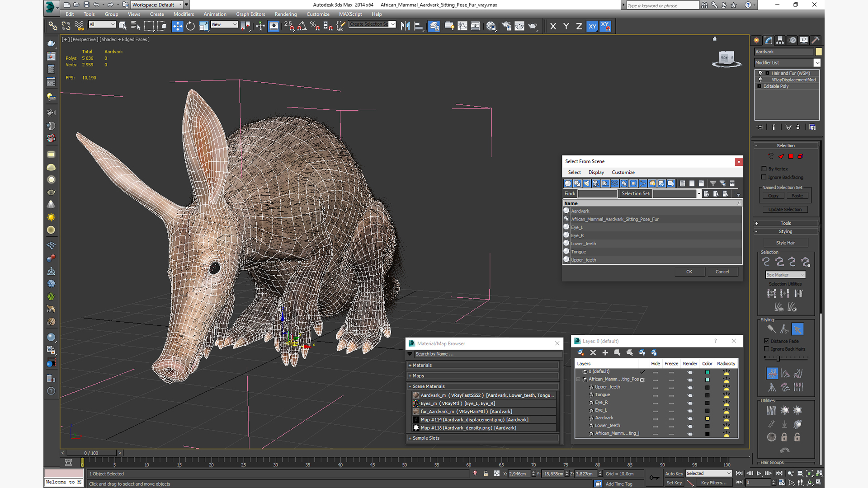Image resolution: width=868 pixels, height=488 pixels.
Task: Delete highlighted layers X icon in Layer dialog
Action: click(593, 352)
